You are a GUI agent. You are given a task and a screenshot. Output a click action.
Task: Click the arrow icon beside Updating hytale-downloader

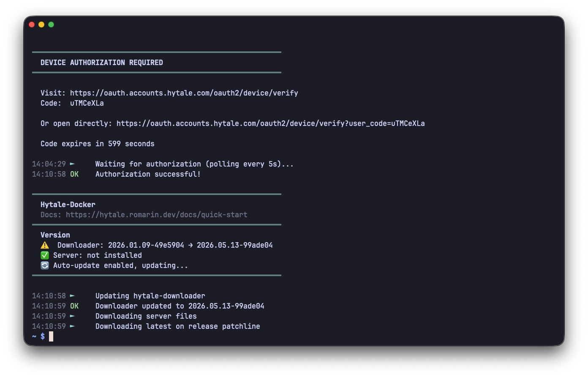(x=72, y=296)
